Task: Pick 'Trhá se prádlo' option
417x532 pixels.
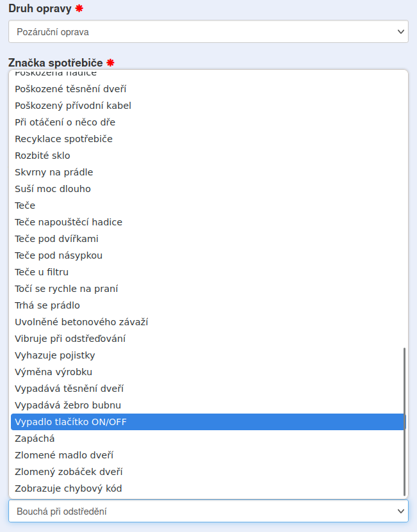Action: pos(47,305)
